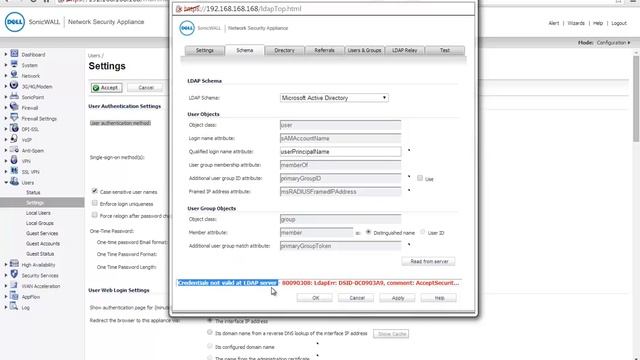
Task: Toggle Force relogin after password change
Action: tap(95, 215)
